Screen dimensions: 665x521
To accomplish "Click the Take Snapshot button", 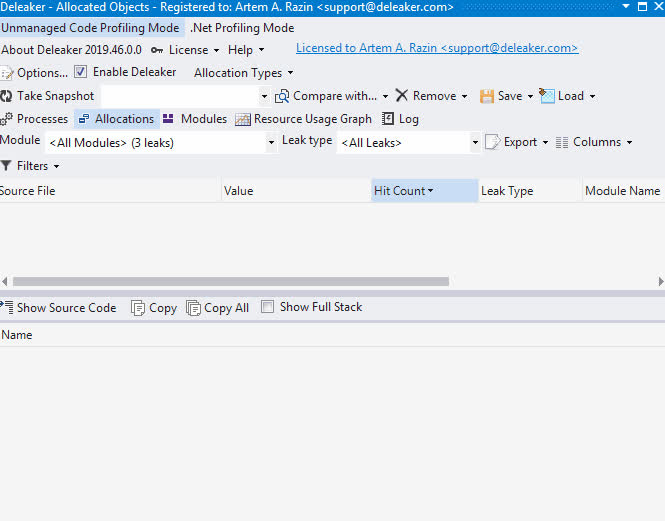I will pyautogui.click(x=47, y=96).
